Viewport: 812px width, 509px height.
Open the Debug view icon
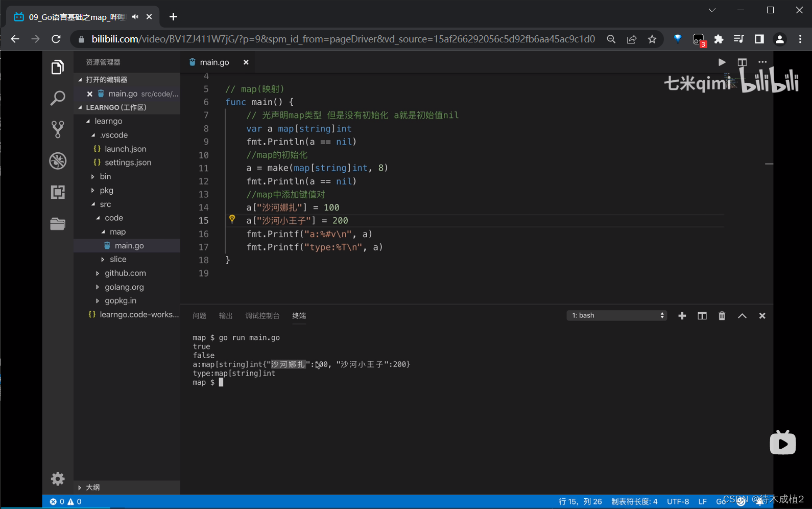pos(58,161)
